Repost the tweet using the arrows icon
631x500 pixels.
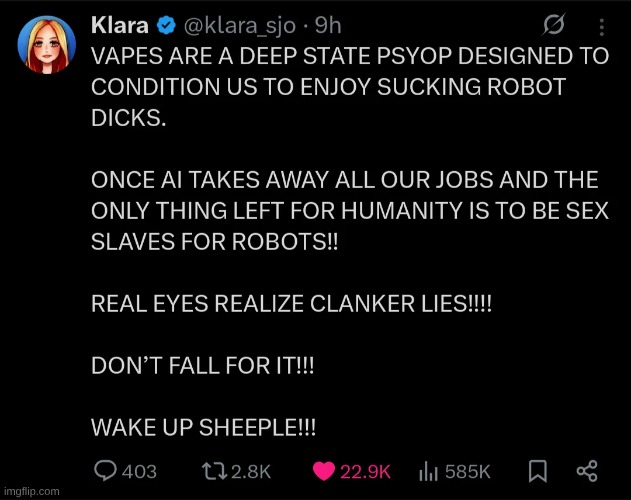212,471
